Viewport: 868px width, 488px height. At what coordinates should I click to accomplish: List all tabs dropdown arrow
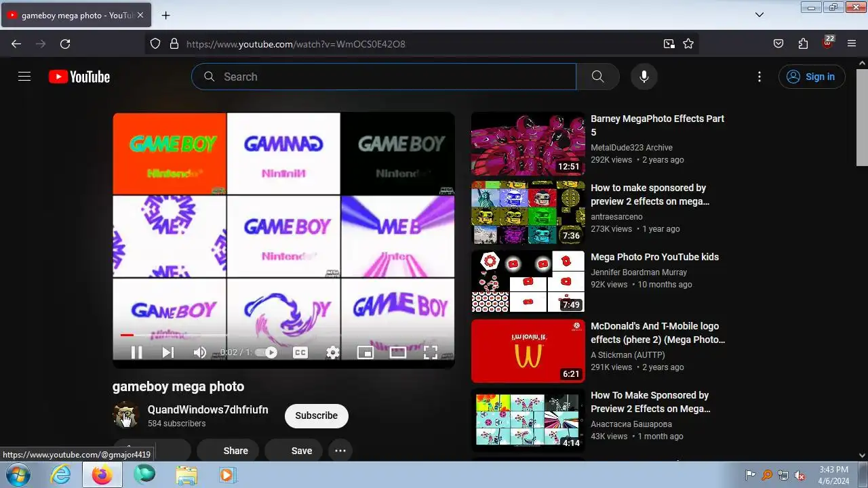[x=759, y=15]
